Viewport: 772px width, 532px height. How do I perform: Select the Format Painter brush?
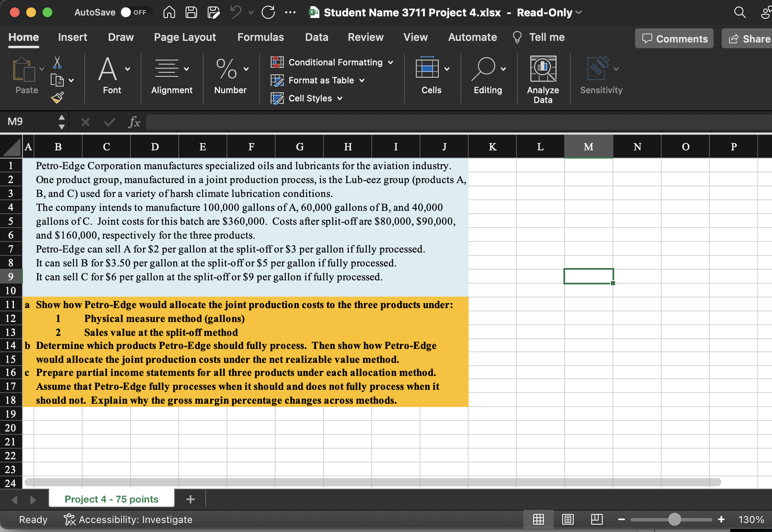(x=57, y=97)
